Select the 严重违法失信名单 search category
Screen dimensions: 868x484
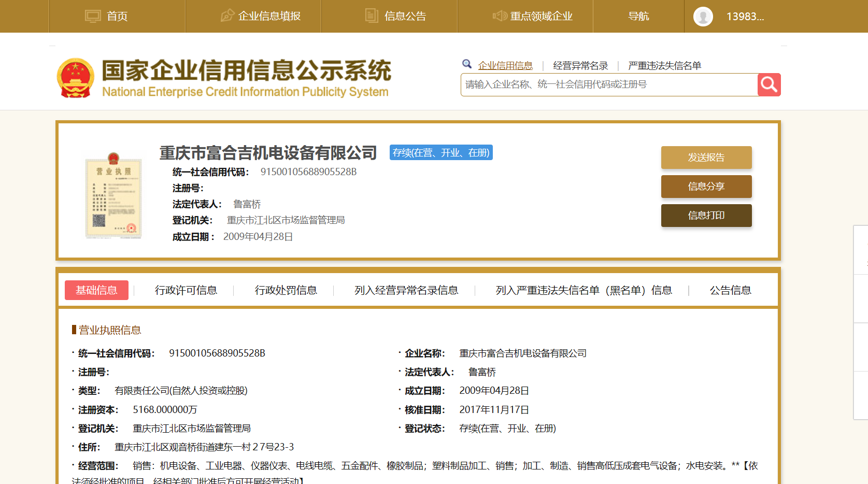click(x=665, y=65)
